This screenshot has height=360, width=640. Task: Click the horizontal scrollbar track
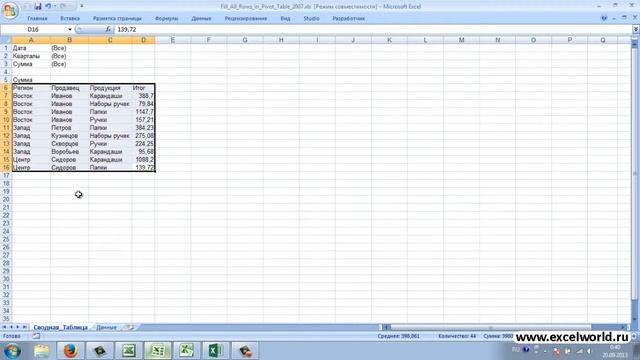click(506, 327)
